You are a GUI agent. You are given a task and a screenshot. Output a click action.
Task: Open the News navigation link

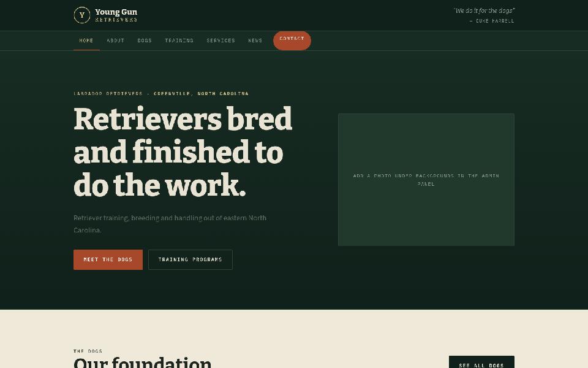coord(255,40)
